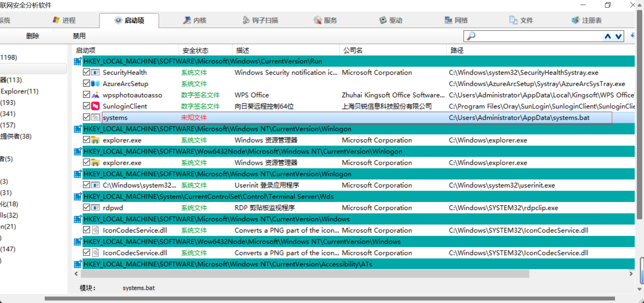Switch to the 网络 tab
Viewport: 644px width, 303px height.
[x=456, y=20]
